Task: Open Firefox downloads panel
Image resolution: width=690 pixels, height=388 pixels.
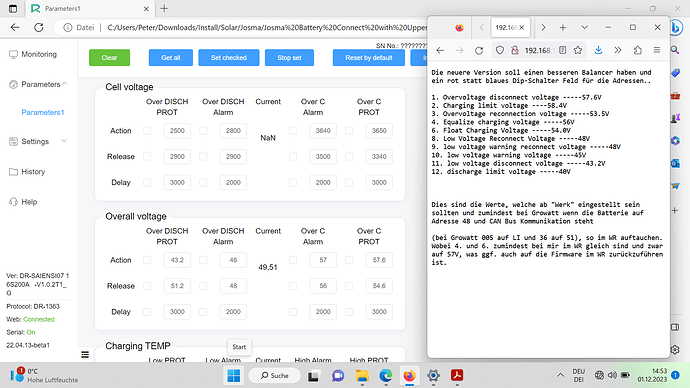Action: click(x=598, y=51)
